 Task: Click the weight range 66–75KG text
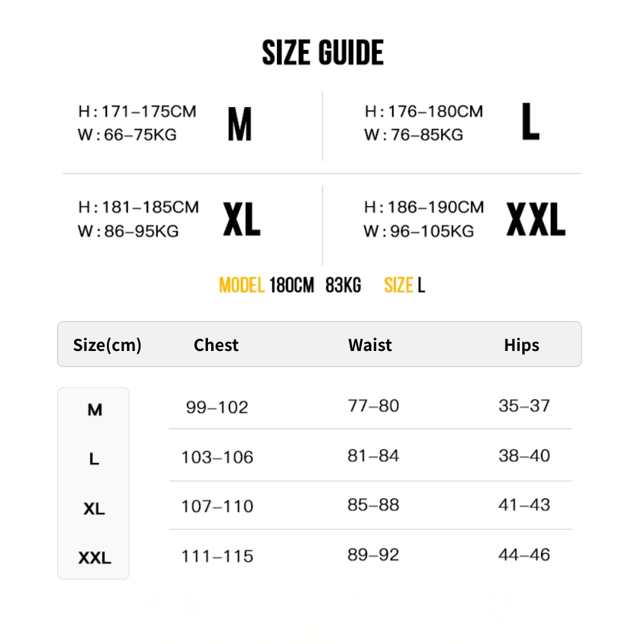pyautogui.click(x=140, y=135)
